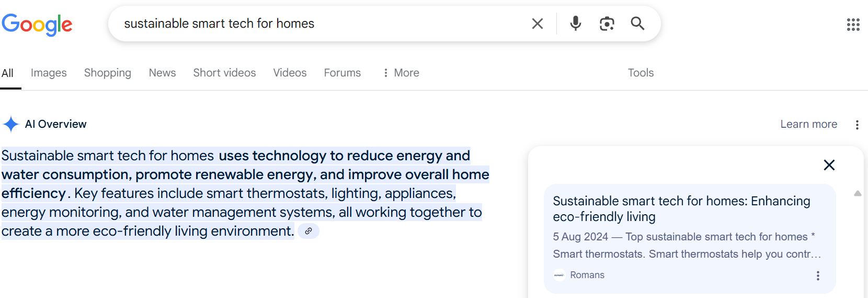
Task: Show Short videos results
Action: [x=224, y=73]
